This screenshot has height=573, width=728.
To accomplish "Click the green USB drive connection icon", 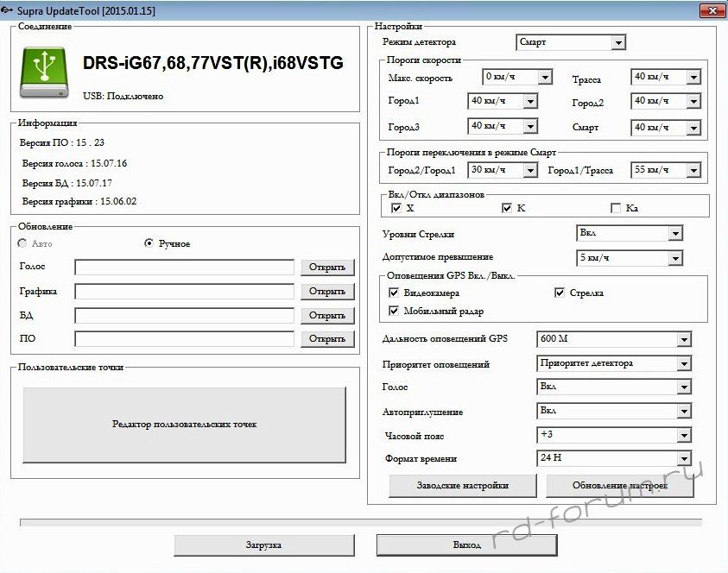I will coord(45,72).
